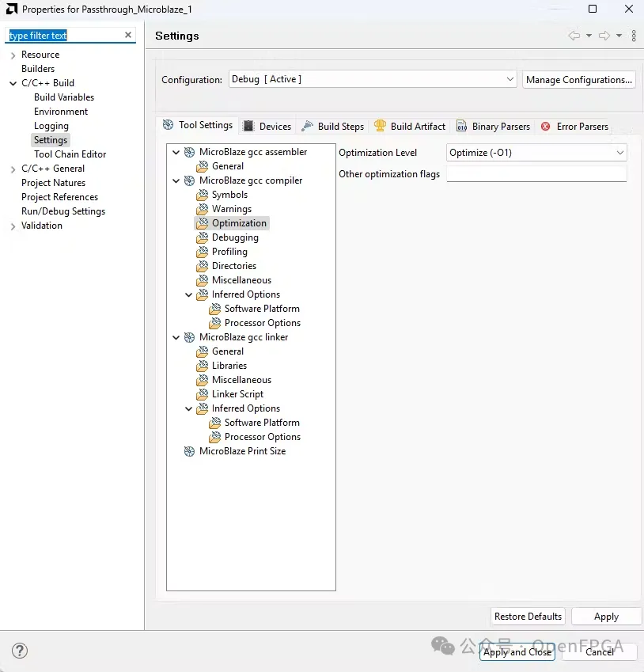Click the Warnings option folder icon
The height and width of the screenshot is (672, 644).
click(x=203, y=209)
